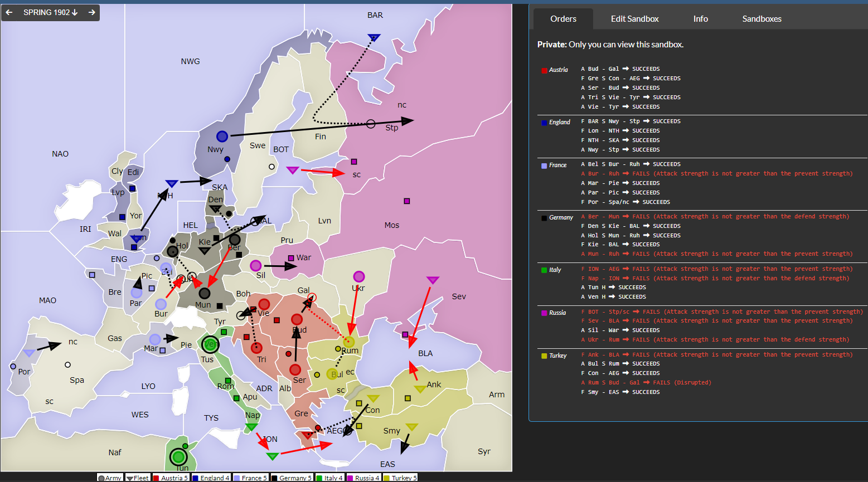Click the Germany 5 entry in map legend

[x=292, y=478]
